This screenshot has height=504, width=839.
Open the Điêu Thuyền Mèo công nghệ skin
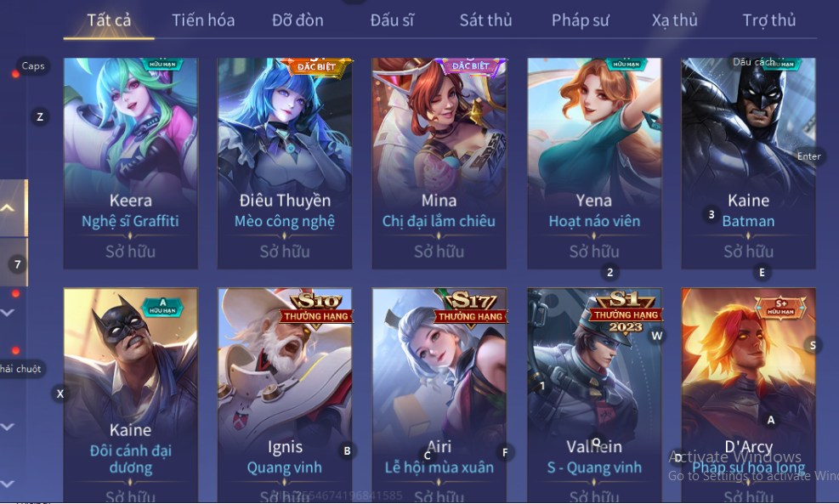(x=285, y=163)
